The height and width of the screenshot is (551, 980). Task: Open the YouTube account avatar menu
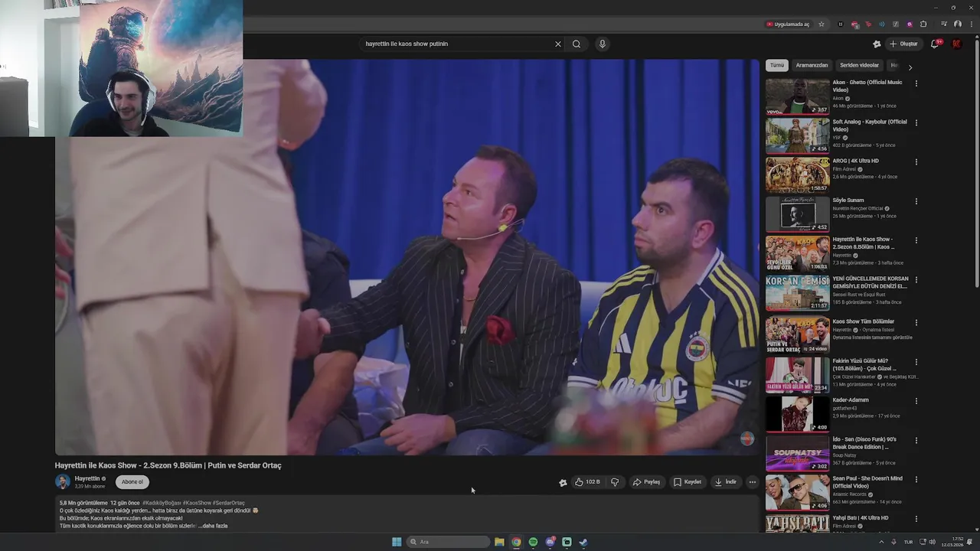pyautogui.click(x=956, y=44)
